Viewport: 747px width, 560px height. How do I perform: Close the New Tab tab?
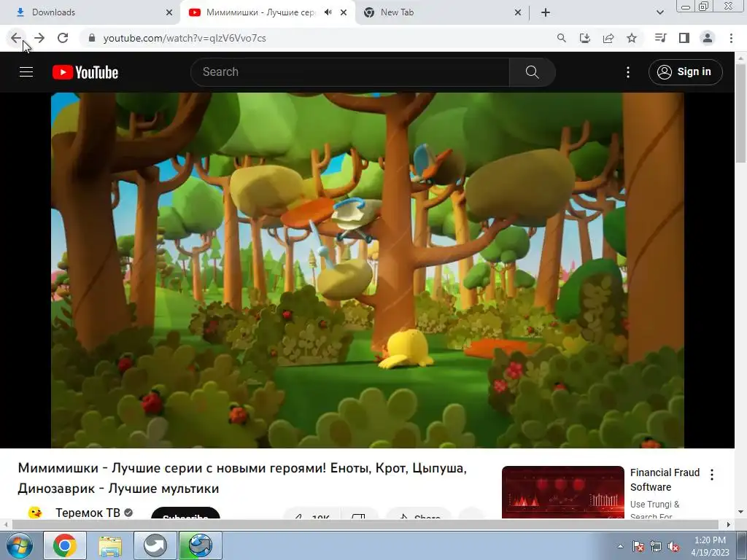pos(518,12)
